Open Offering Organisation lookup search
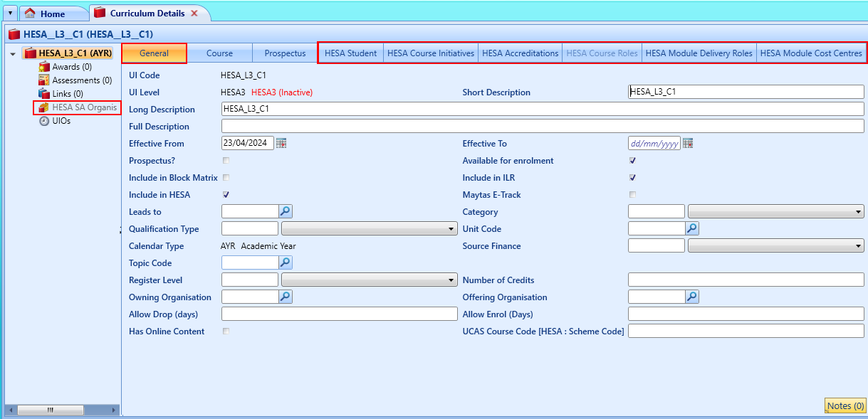The width and height of the screenshot is (868, 419). point(691,297)
